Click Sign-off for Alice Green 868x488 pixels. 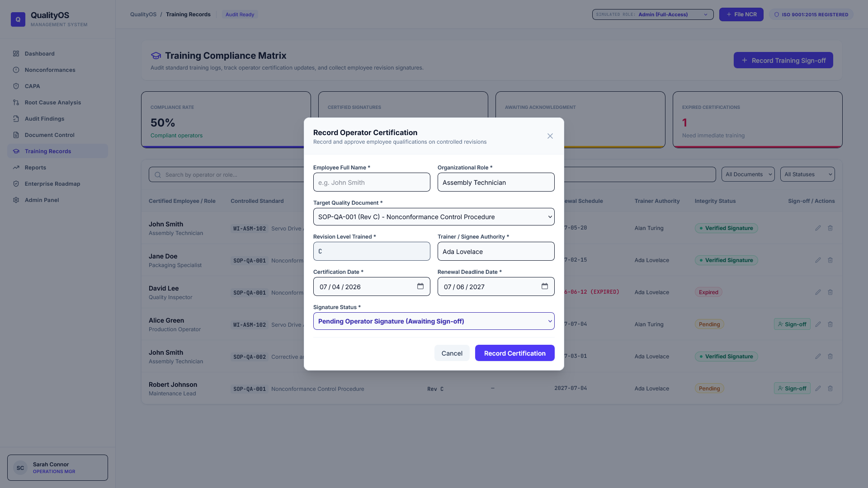pos(792,324)
